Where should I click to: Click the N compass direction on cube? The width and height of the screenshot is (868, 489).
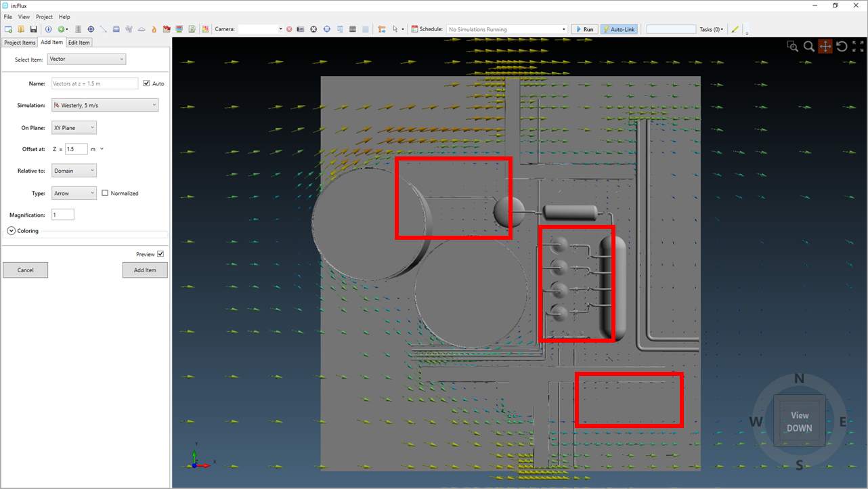799,379
